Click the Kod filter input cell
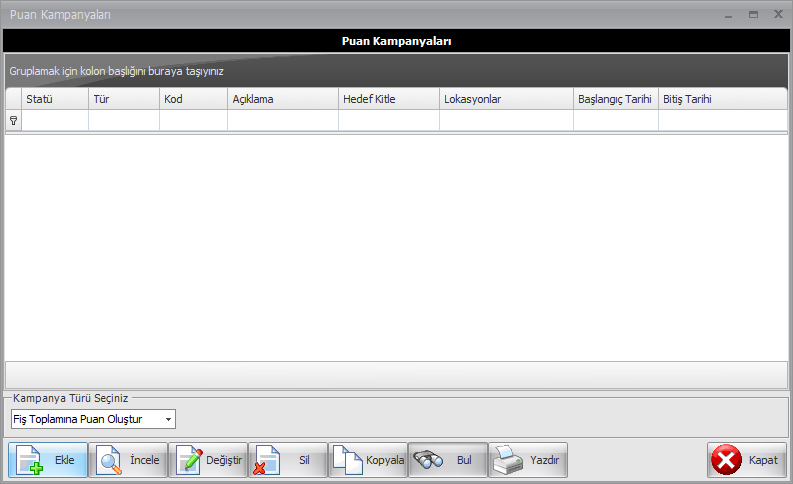The image size is (793, 484). point(192,120)
